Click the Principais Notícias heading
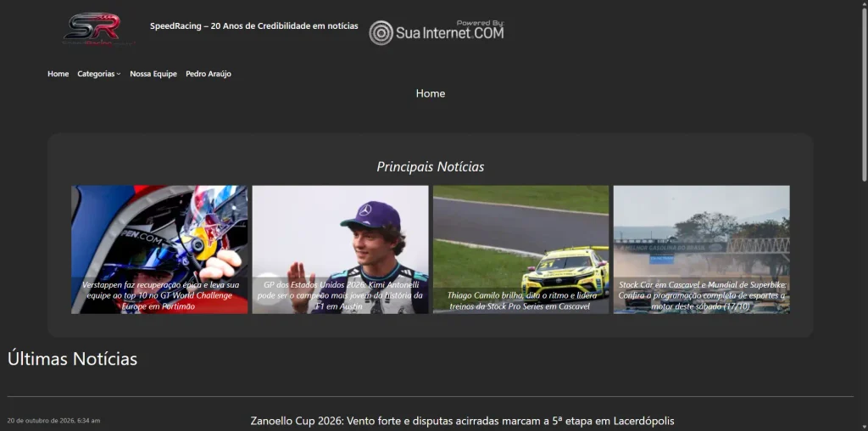Screen dimensions: 868x431 431,167
